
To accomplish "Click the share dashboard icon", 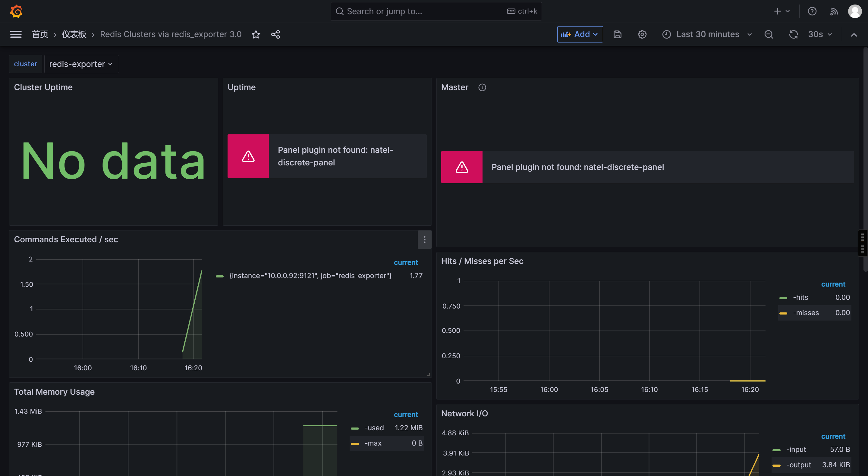I will point(275,34).
